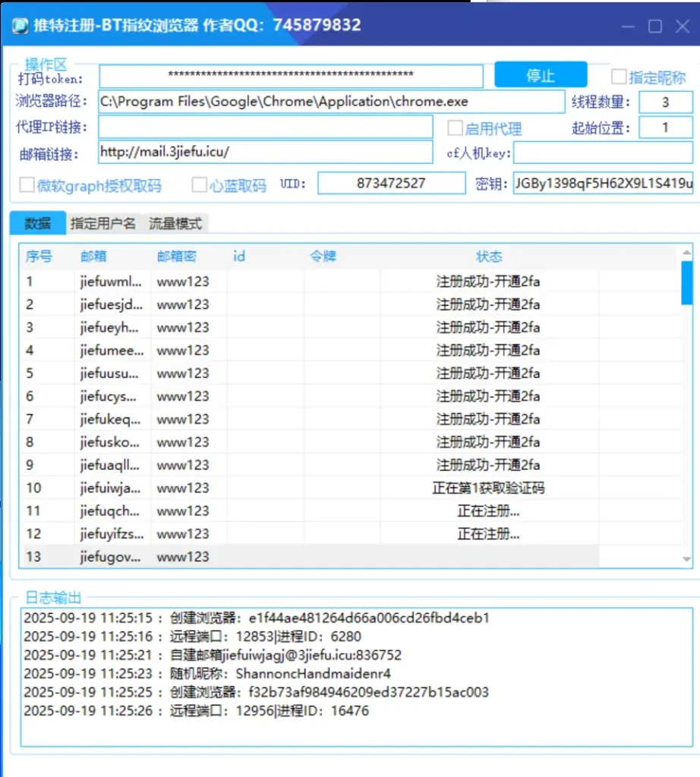700x777 pixels.
Task: Click log line 创建浏览器: f32b73af...
Action: (257, 692)
